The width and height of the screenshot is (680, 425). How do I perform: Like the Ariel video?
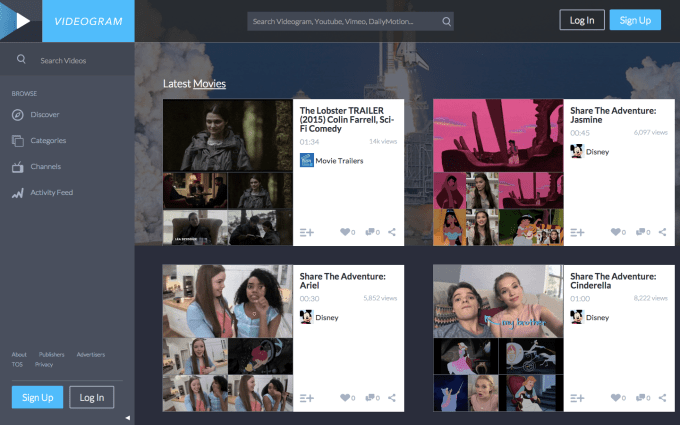(345, 398)
